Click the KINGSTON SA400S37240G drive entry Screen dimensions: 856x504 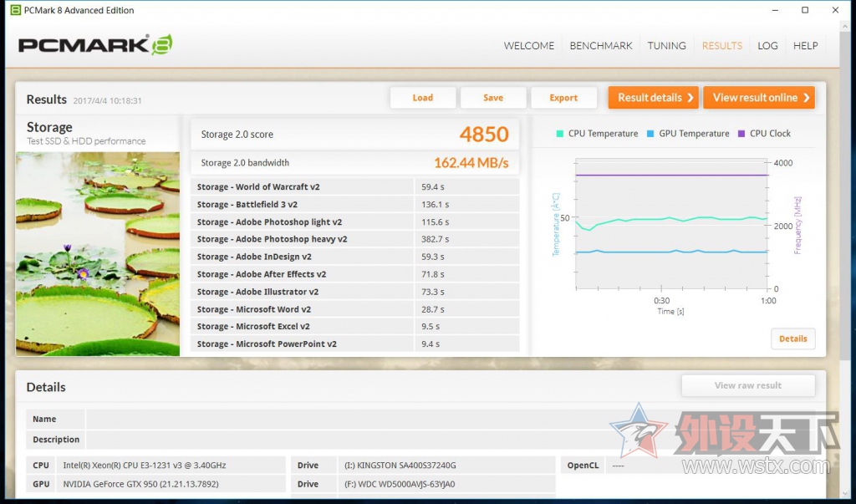400,466
